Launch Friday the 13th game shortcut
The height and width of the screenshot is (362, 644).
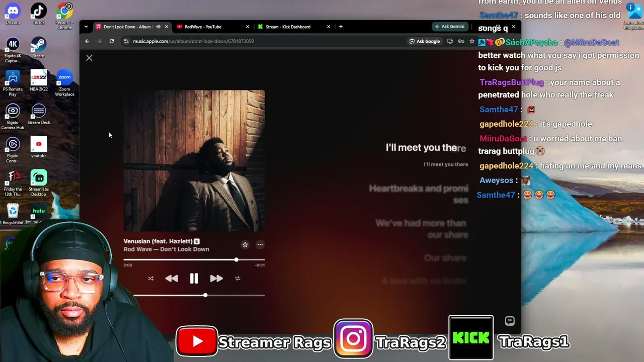13,184
